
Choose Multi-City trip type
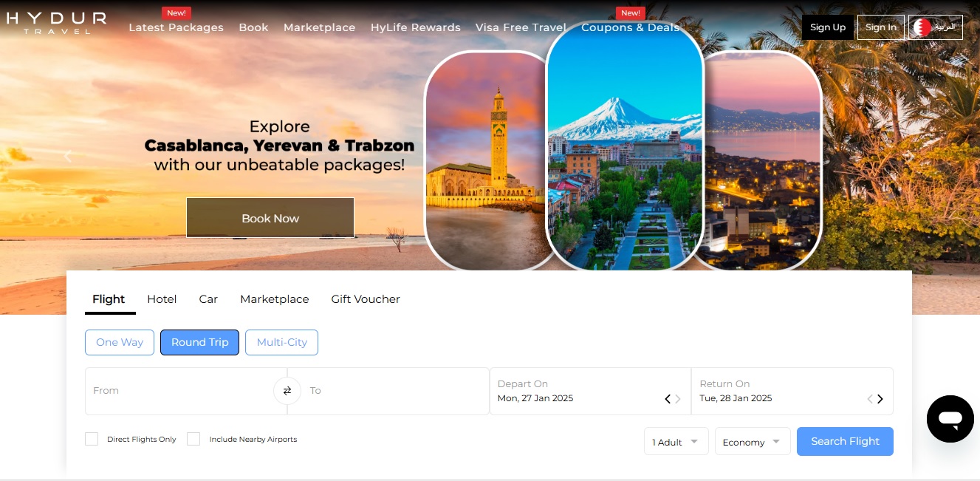281,342
